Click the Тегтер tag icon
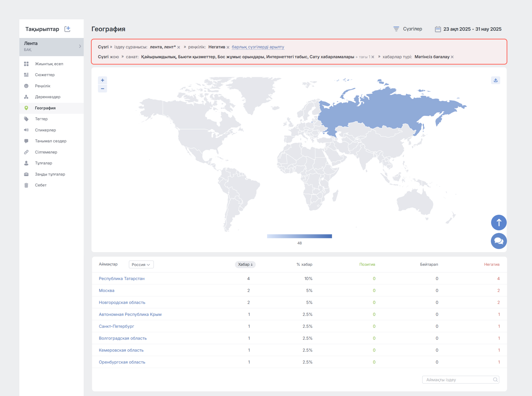Screen dimensions: 532x396 point(26,119)
